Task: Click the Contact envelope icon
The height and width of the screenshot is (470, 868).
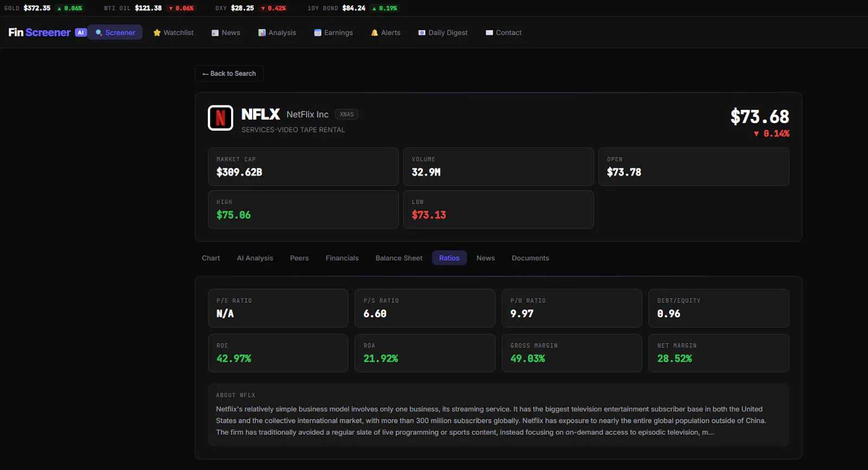Action: coord(489,33)
